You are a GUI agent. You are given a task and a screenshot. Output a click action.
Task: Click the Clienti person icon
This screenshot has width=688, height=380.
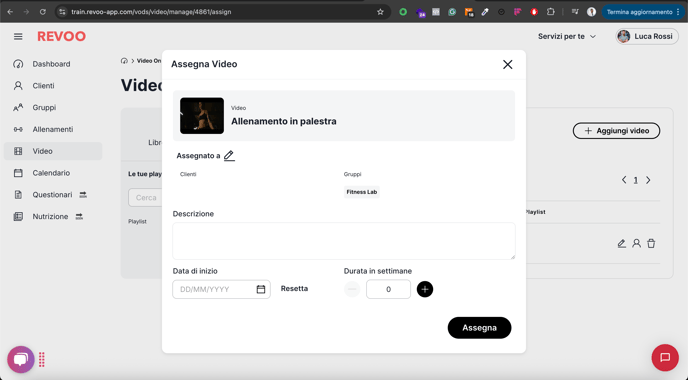(x=18, y=86)
